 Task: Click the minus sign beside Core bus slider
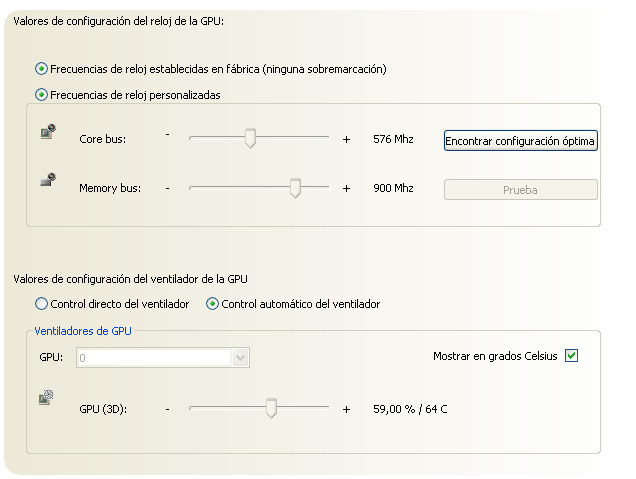(168, 135)
